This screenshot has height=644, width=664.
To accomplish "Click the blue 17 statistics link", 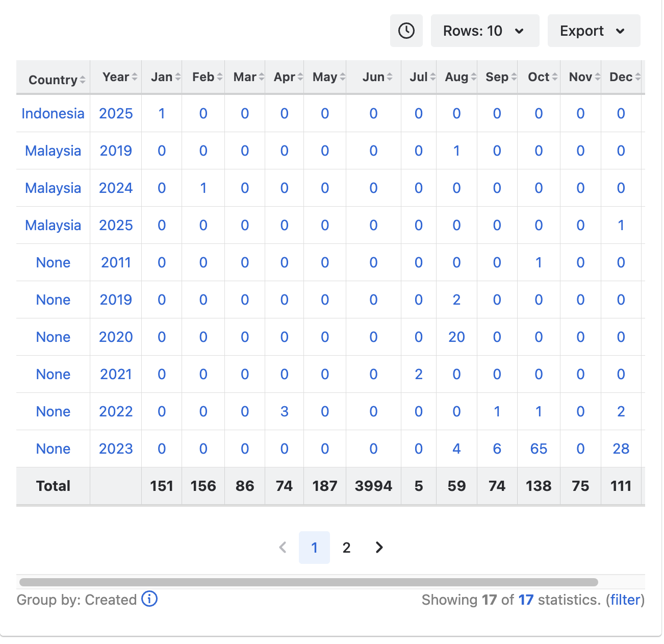I will (526, 600).
